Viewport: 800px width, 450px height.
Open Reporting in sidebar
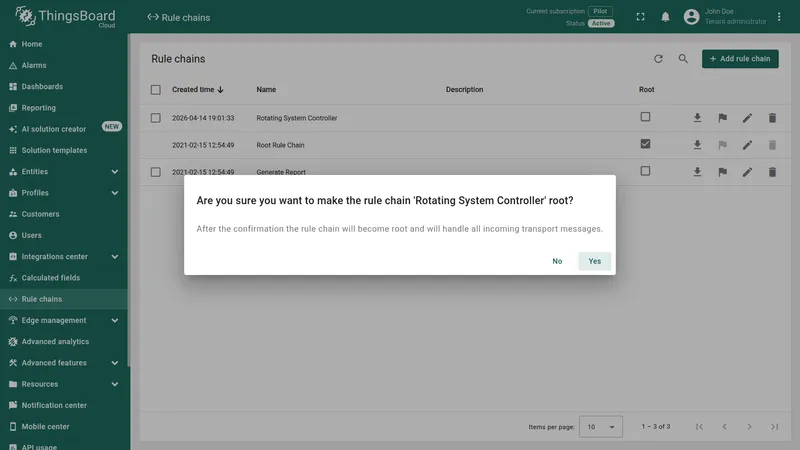coord(64,108)
